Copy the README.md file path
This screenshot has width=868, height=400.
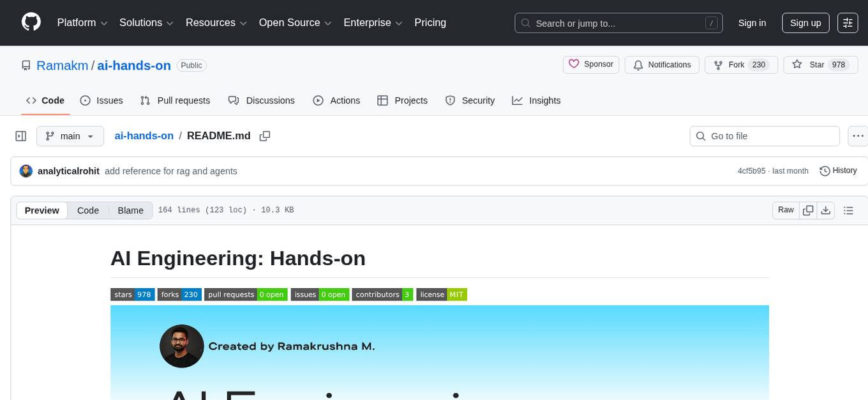click(x=265, y=136)
